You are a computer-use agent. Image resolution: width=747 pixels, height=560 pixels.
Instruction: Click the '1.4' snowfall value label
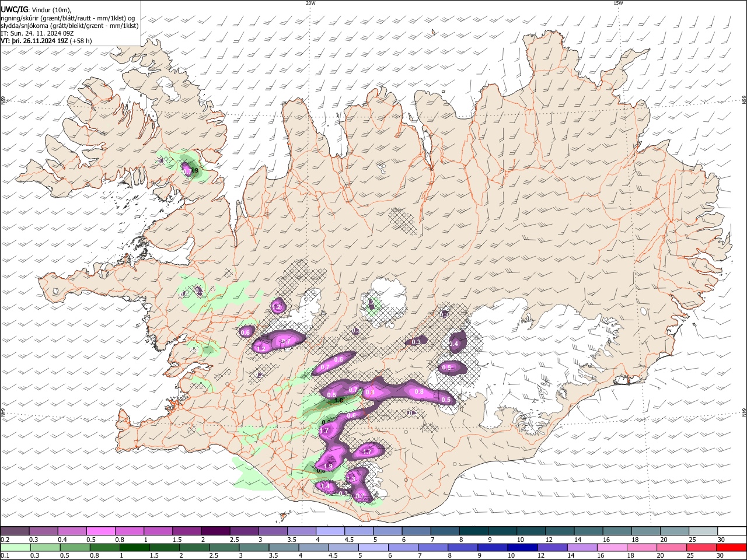point(325,486)
